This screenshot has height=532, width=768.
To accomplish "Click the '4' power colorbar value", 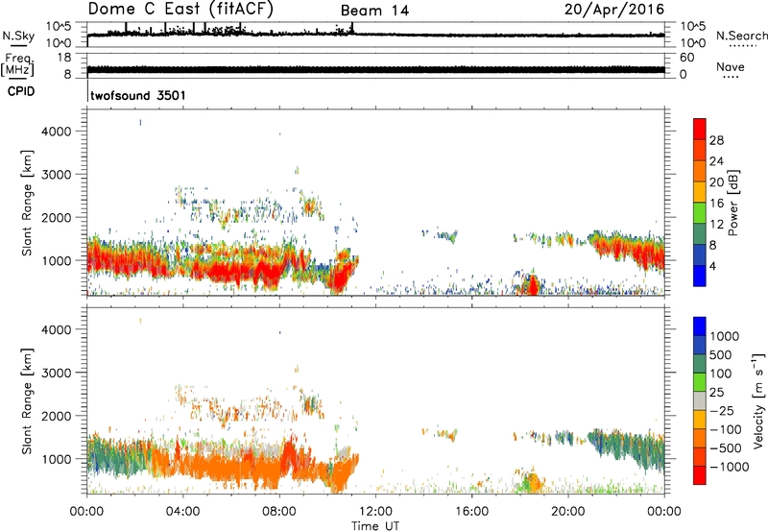I will pos(712,266).
